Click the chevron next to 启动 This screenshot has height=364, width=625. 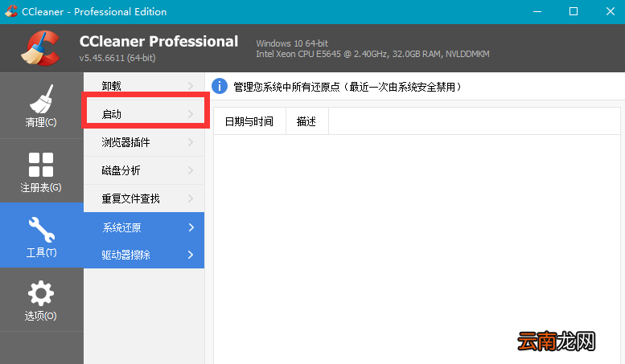pyautogui.click(x=191, y=114)
